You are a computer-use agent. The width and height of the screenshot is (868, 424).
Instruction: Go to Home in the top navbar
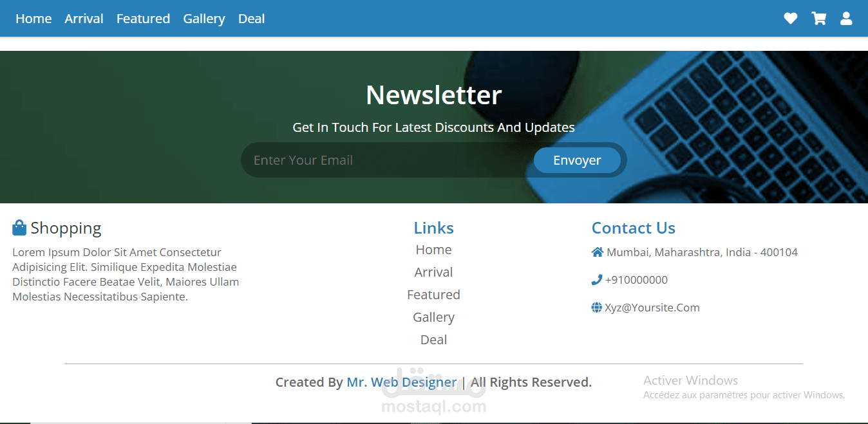click(33, 19)
